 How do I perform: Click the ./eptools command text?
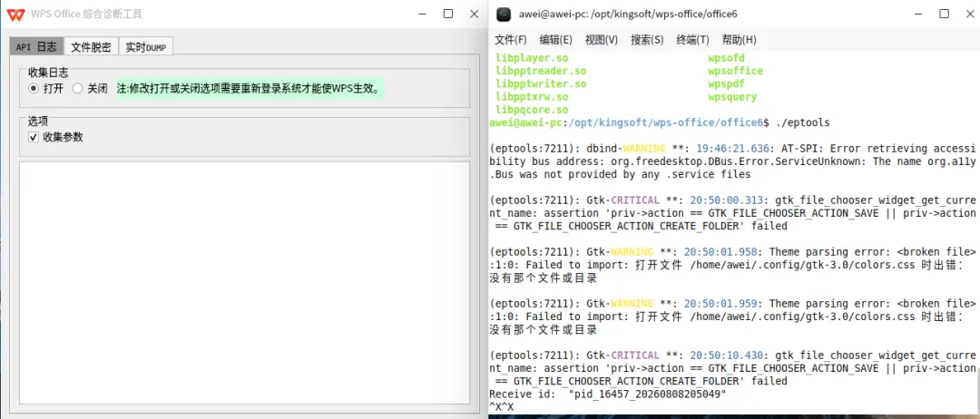pos(802,123)
